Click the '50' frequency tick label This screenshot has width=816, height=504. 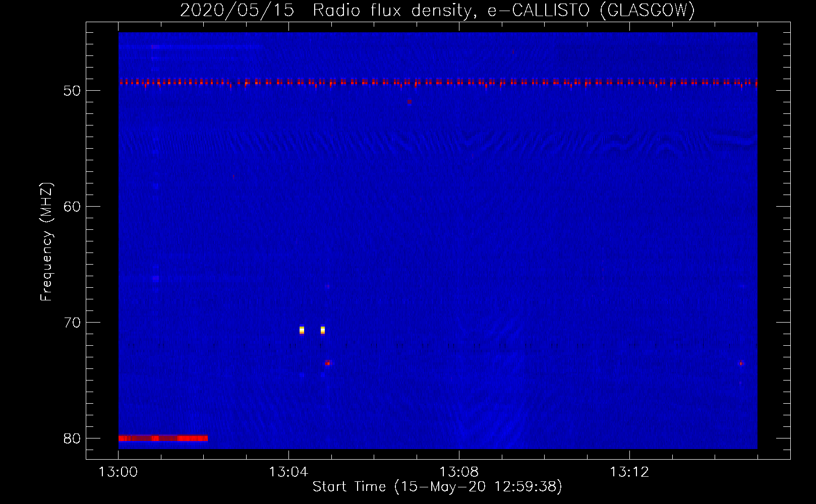tap(72, 91)
